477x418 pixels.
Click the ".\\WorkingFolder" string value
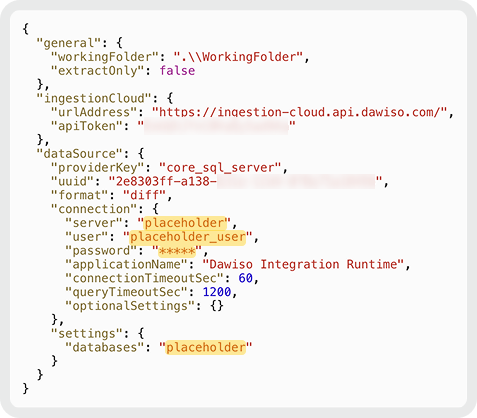pos(238,57)
